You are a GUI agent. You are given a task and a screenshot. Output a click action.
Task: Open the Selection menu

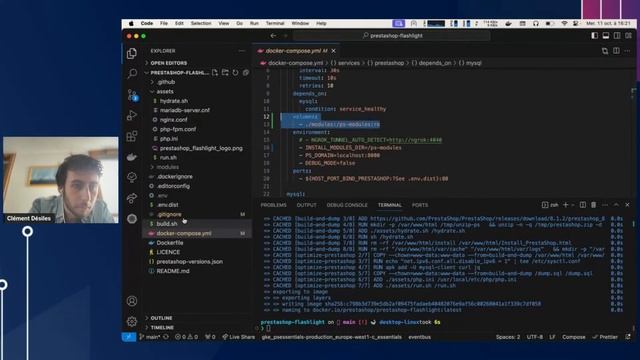pyautogui.click(x=201, y=24)
